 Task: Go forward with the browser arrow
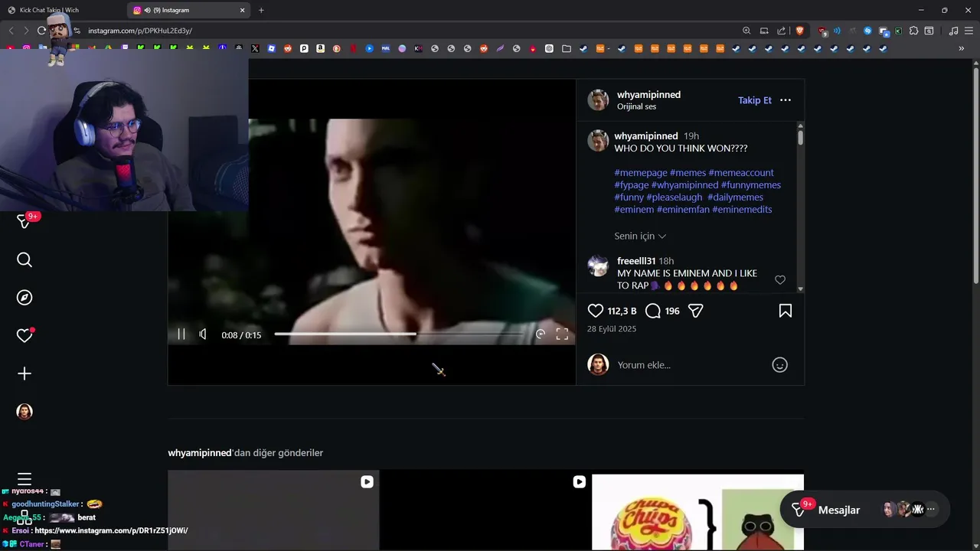(26, 31)
